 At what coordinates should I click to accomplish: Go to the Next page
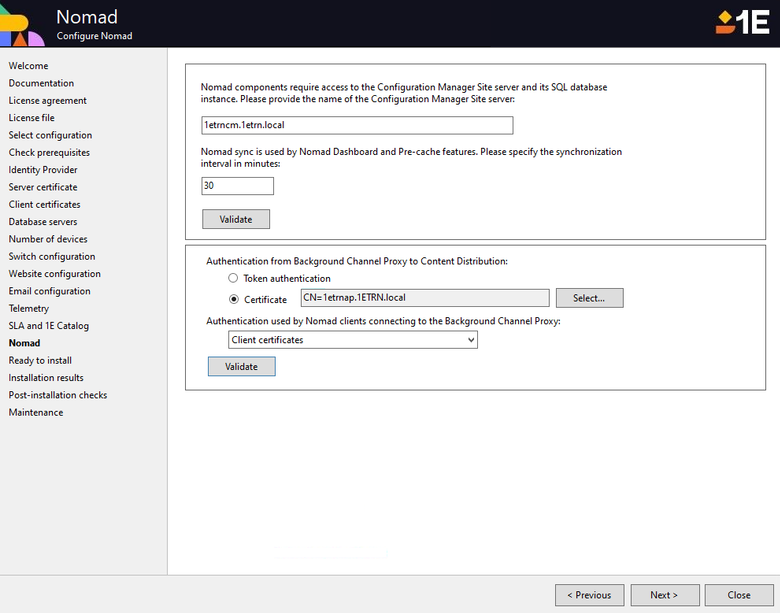click(664, 595)
